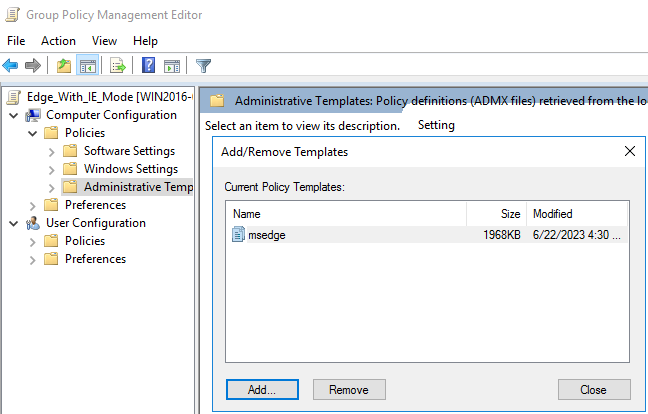Select the Software Settings tree item

pyautogui.click(x=129, y=151)
